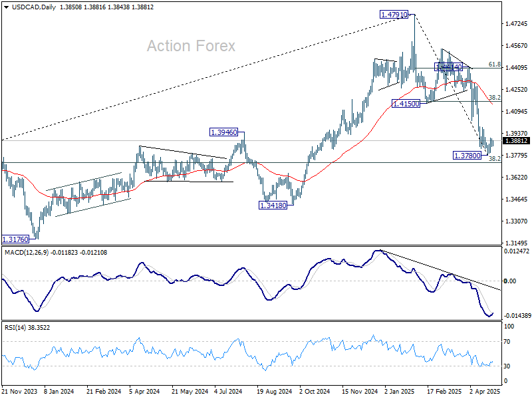532x399 pixels.
Task: Click the MACD 0.00 zero axis label
Action: (x=510, y=281)
